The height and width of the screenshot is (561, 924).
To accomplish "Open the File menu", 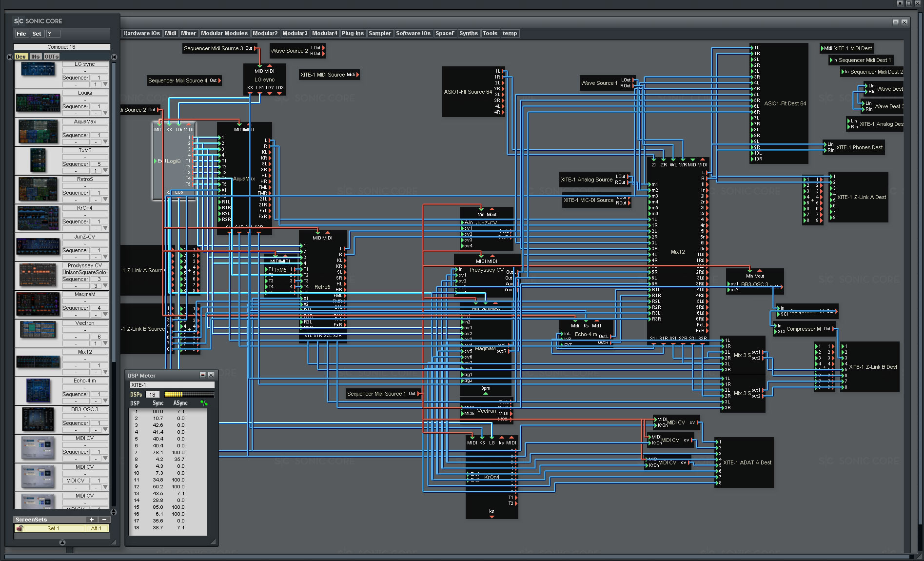I will [21, 34].
